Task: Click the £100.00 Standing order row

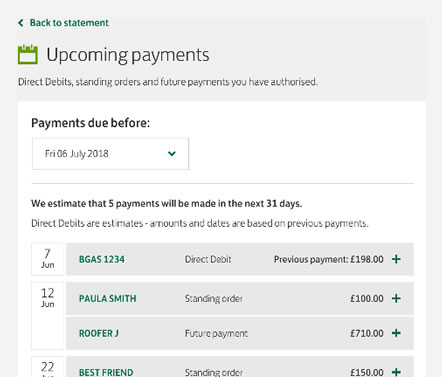Action: [x=240, y=298]
